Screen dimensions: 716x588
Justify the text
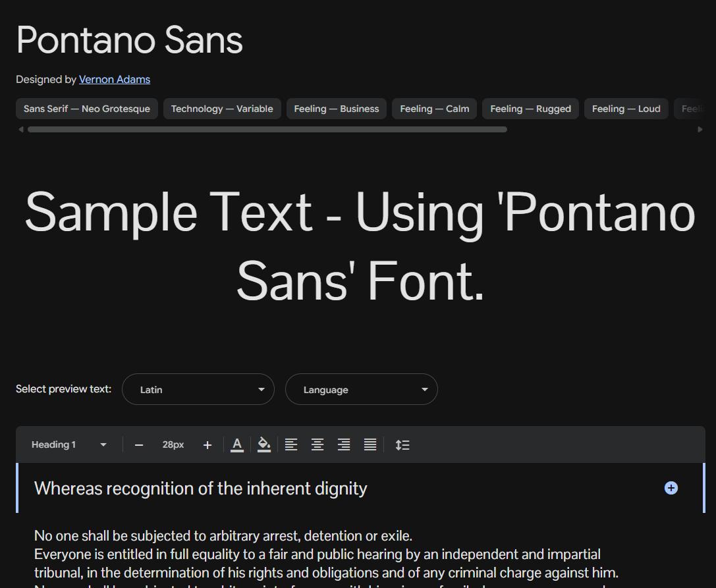point(370,444)
